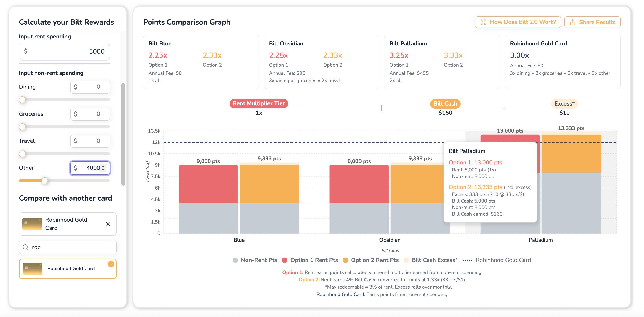
Task: Click the expand icon beside How Does Bilt 2.0 Work
Action: [483, 22]
